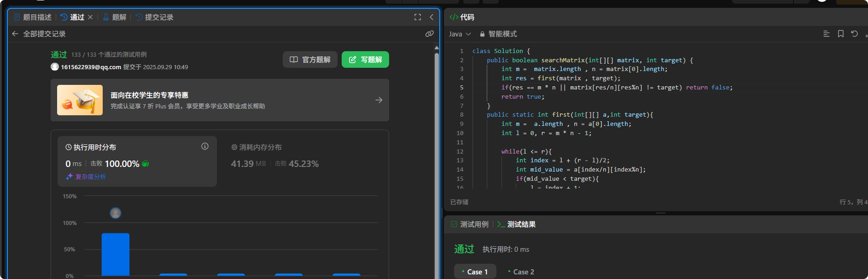The height and width of the screenshot is (279, 868).
Task: Click the 'class Solution {' code line
Action: pyautogui.click(x=501, y=51)
